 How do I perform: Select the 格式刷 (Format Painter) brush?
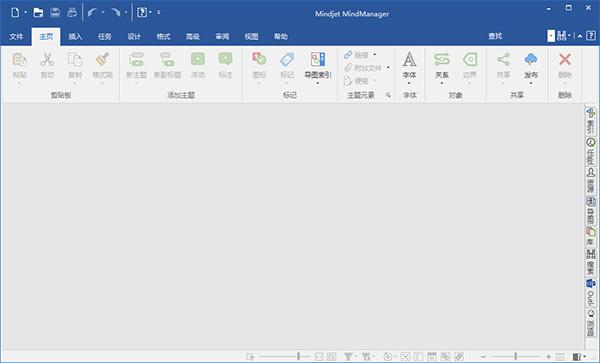point(103,59)
